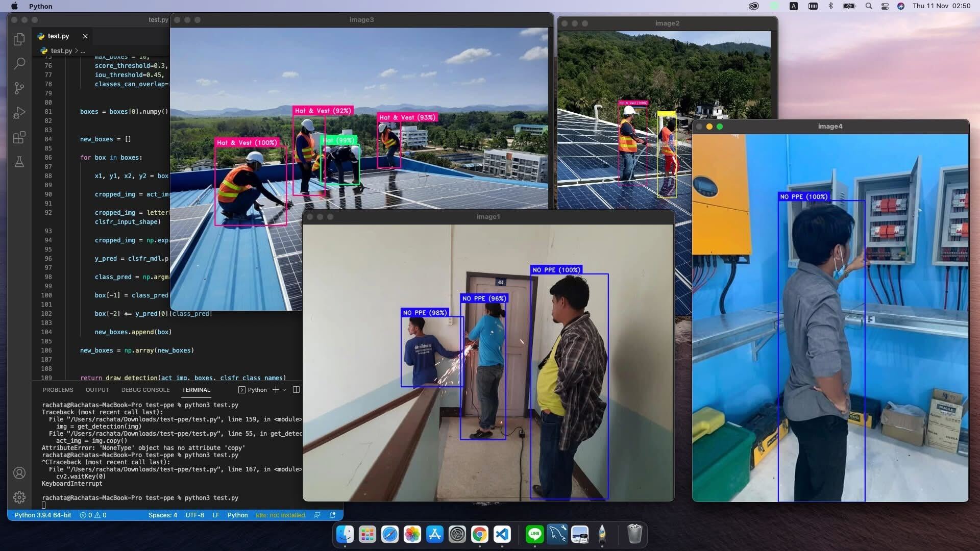Switch to the PROBLEMS tab
The image size is (980, 551).
tap(58, 390)
